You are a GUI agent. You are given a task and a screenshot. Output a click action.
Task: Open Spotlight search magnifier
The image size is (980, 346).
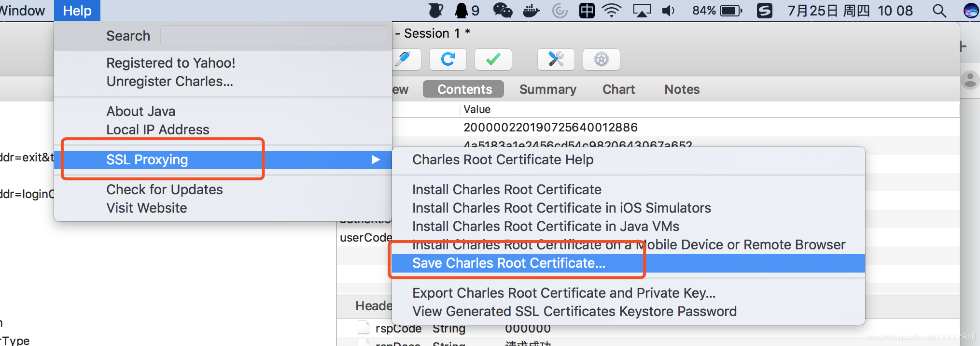[x=939, y=11]
